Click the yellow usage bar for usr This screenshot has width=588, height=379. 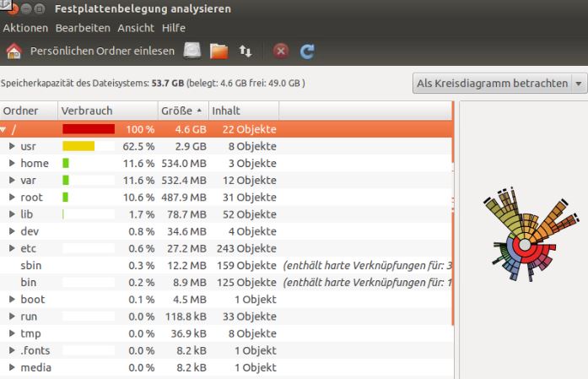coord(78,146)
